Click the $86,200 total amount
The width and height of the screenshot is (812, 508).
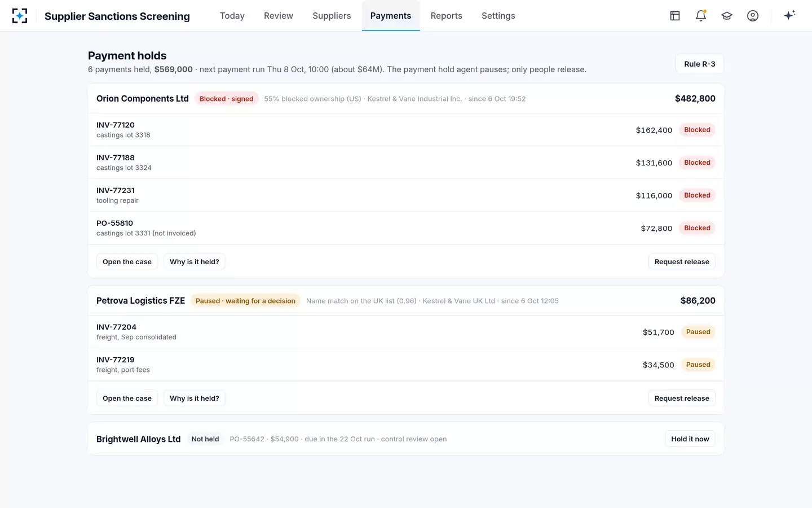[698, 301]
